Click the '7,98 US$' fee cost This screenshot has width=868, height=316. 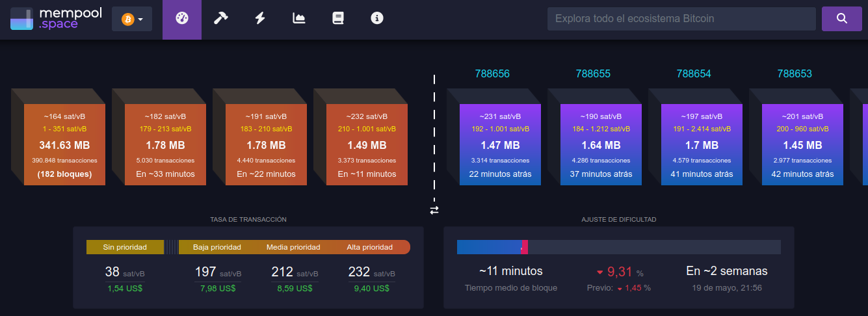tap(218, 288)
